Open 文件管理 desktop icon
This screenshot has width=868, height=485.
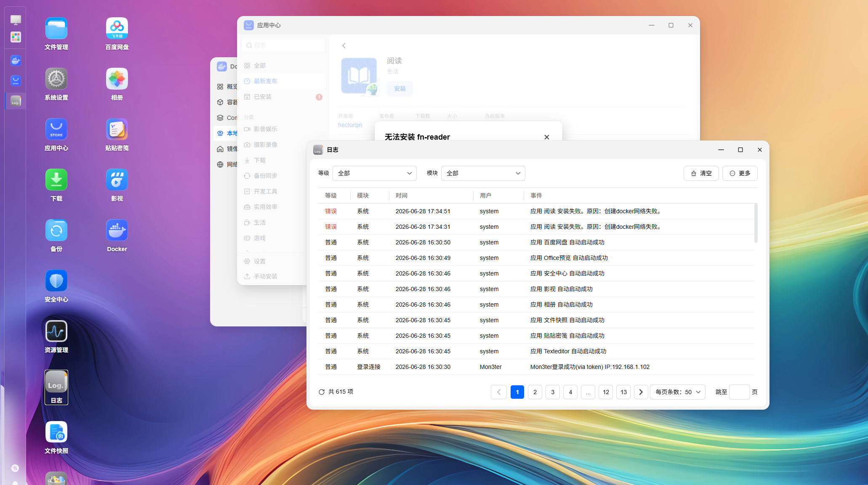click(56, 34)
